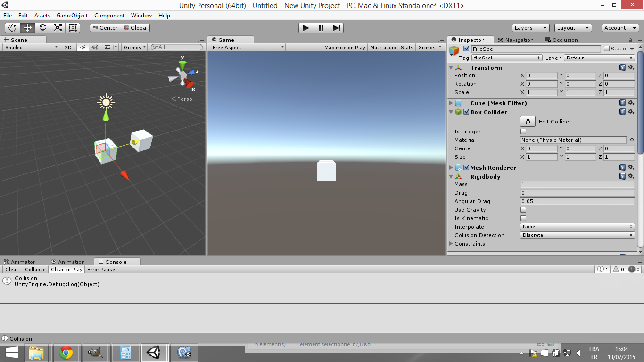The height and width of the screenshot is (362, 644).
Task: Open the Shaded draw mode dropdown
Action: [32, 47]
